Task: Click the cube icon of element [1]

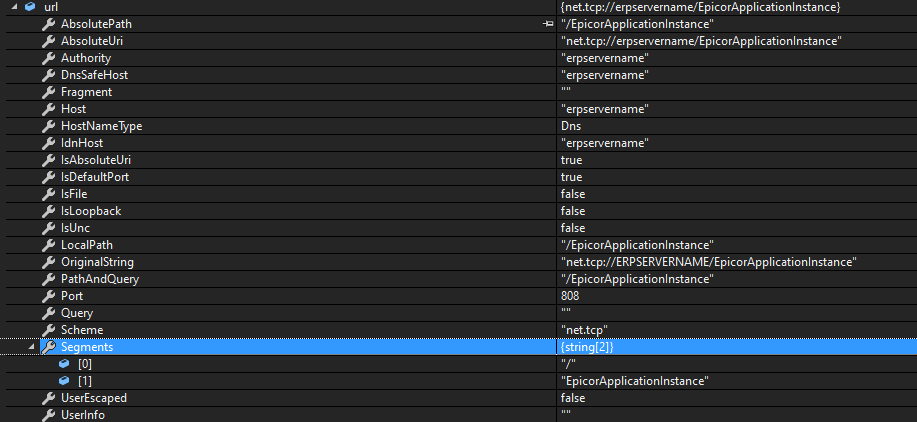Action: 64,381
